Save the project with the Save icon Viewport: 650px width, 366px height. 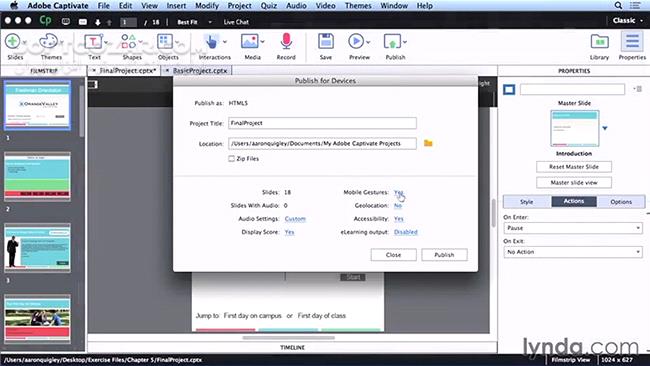[326, 41]
